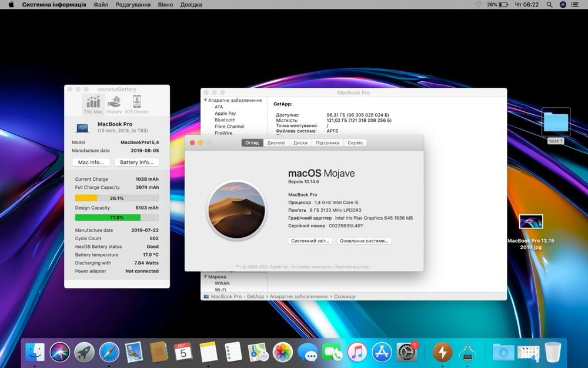Image resolution: width=588 pixels, height=368 pixels.
Task: Click the Battery Info... button
Action: pyautogui.click(x=136, y=163)
